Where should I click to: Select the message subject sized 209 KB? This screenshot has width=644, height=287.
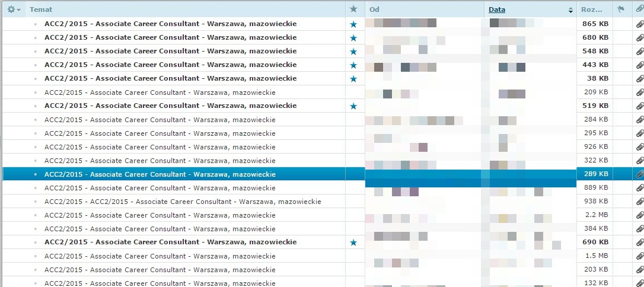click(160, 93)
